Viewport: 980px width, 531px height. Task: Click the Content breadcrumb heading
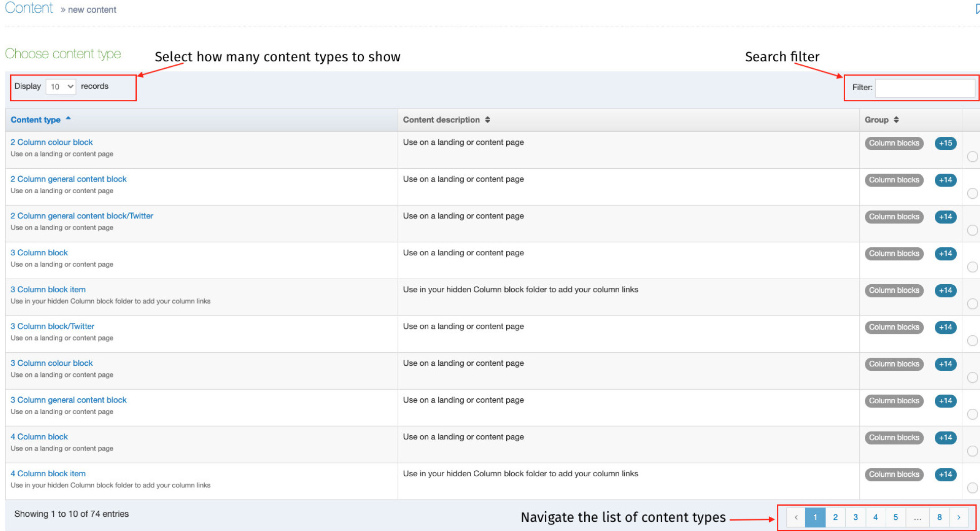(x=29, y=8)
